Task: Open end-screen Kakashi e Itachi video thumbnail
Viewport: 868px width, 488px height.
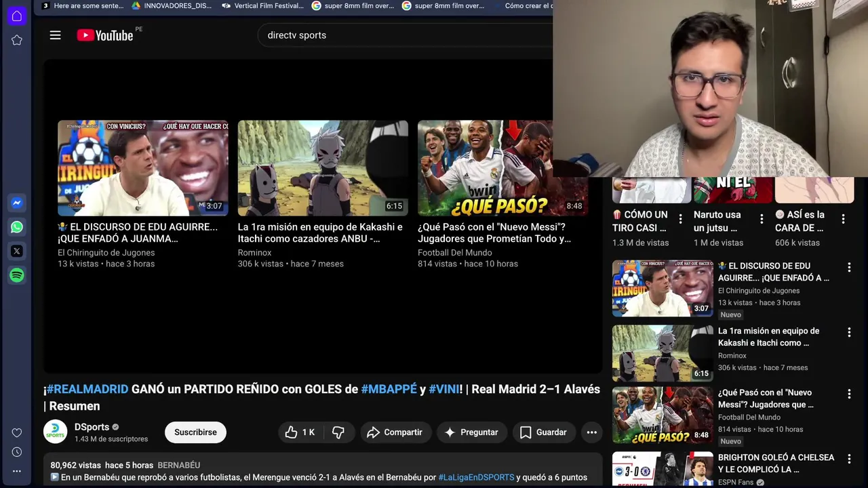Action: 323,168
